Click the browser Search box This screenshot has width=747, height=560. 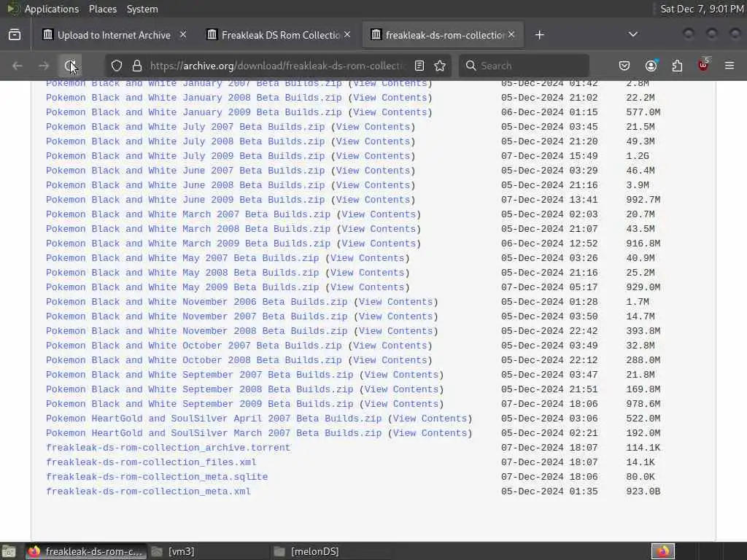pos(524,66)
